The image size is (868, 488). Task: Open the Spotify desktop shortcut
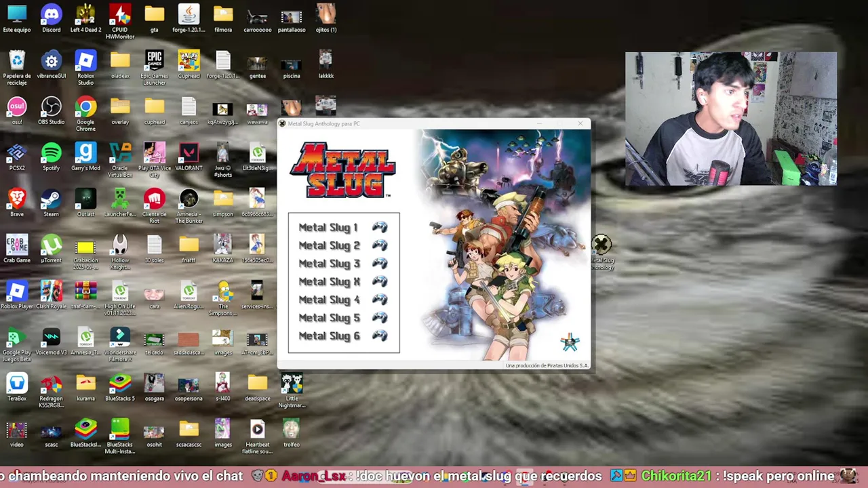coord(51,157)
